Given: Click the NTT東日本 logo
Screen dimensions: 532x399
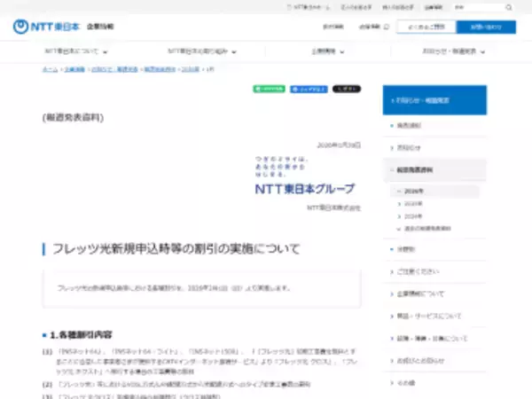Looking at the screenshot, I should (46, 27).
